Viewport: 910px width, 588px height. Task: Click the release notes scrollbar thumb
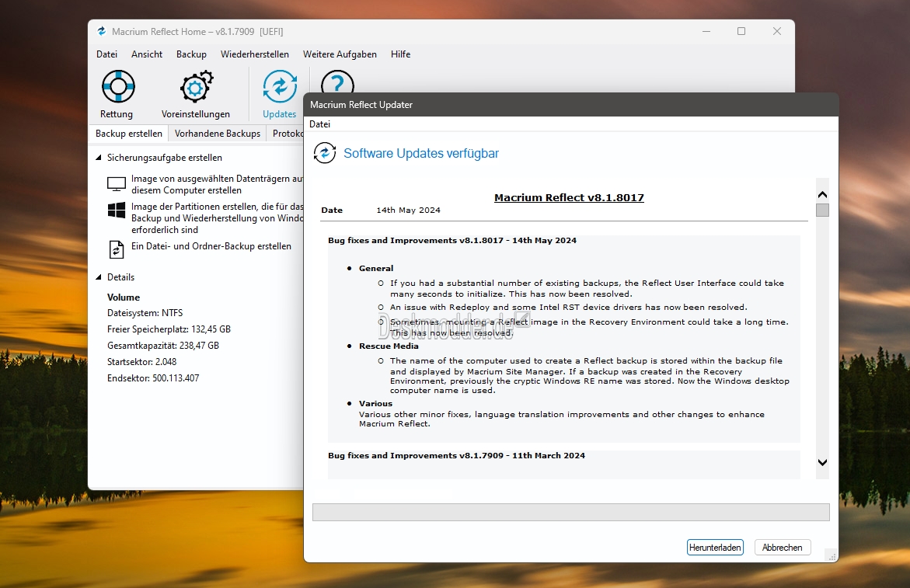pyautogui.click(x=822, y=210)
